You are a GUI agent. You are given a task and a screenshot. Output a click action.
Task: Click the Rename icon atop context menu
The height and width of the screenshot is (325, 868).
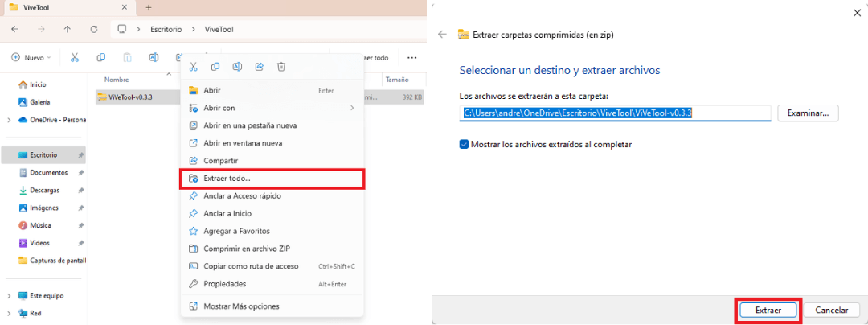click(237, 67)
